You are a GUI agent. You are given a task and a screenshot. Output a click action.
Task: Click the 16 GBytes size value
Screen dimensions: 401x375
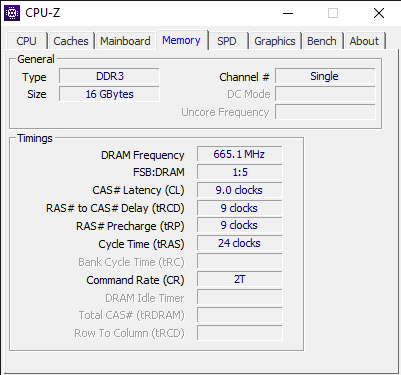tap(109, 94)
